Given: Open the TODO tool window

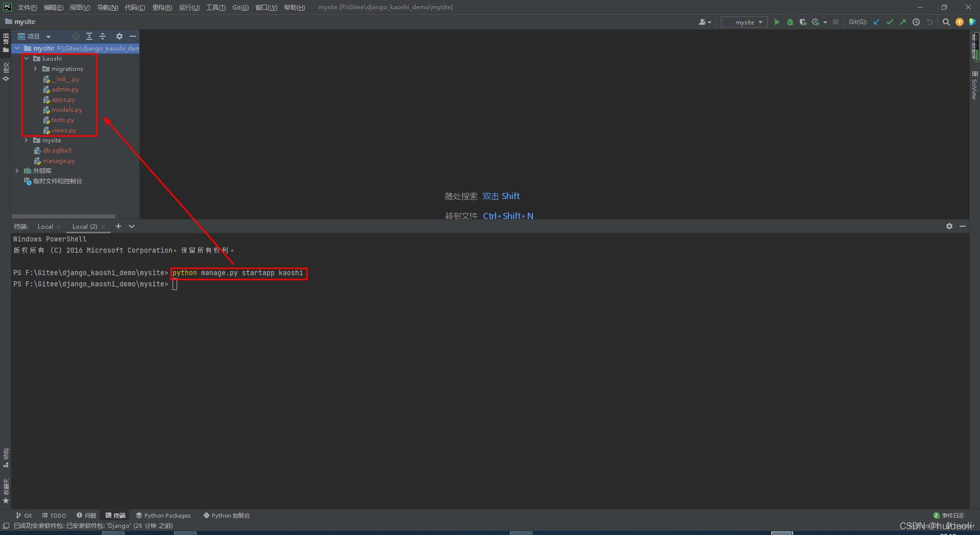Looking at the screenshot, I should (x=54, y=515).
